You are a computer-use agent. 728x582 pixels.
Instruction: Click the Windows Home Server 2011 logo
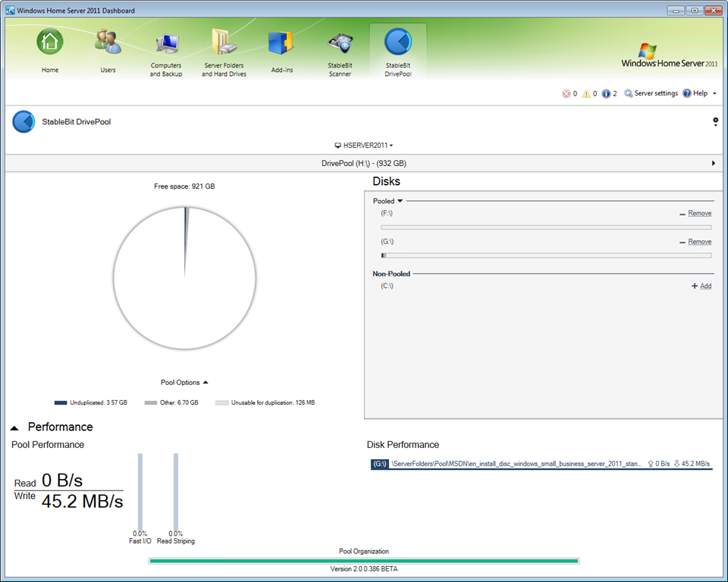(670, 56)
